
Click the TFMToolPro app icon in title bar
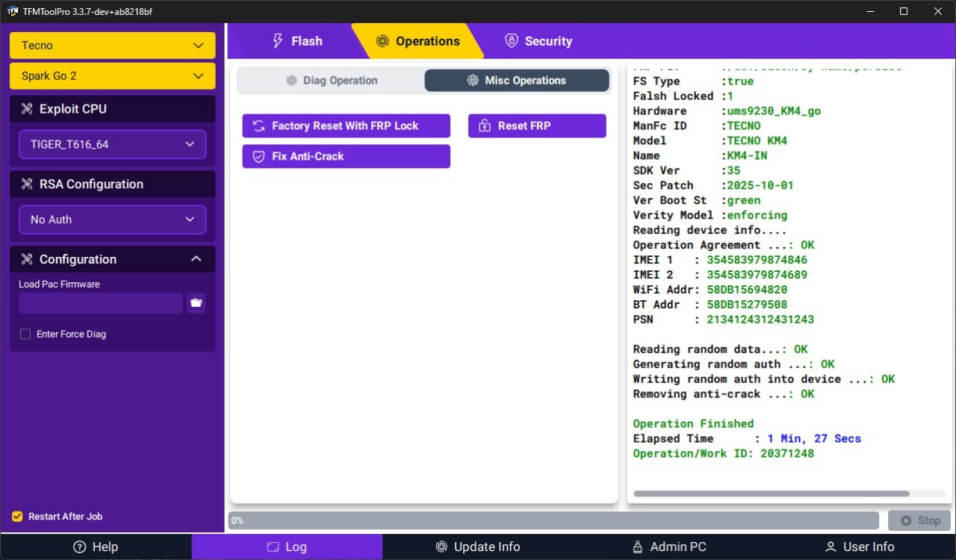click(13, 11)
